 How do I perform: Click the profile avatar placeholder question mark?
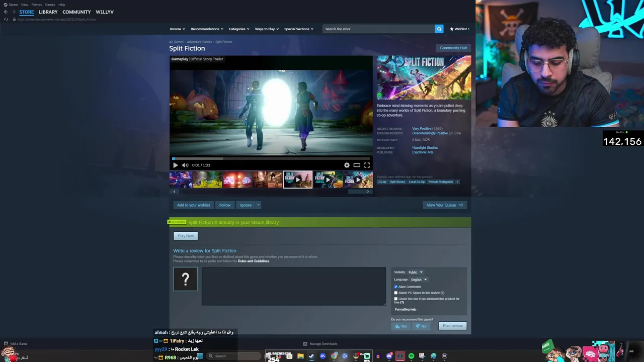click(x=185, y=279)
